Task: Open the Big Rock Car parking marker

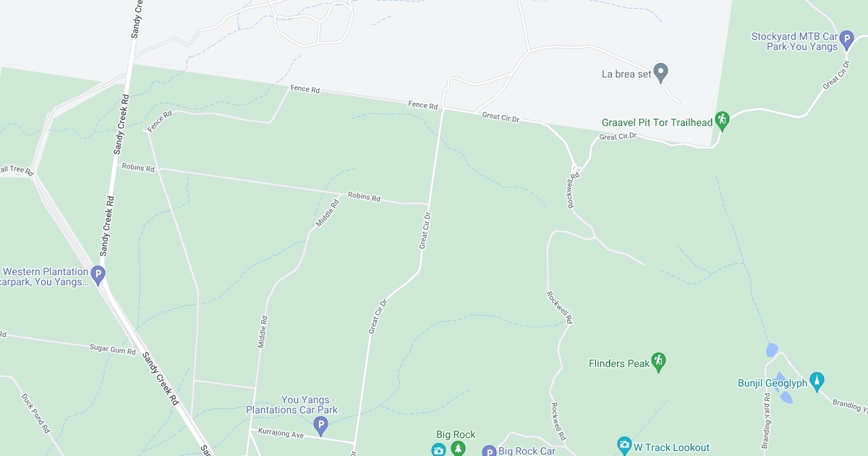Action: [490, 452]
